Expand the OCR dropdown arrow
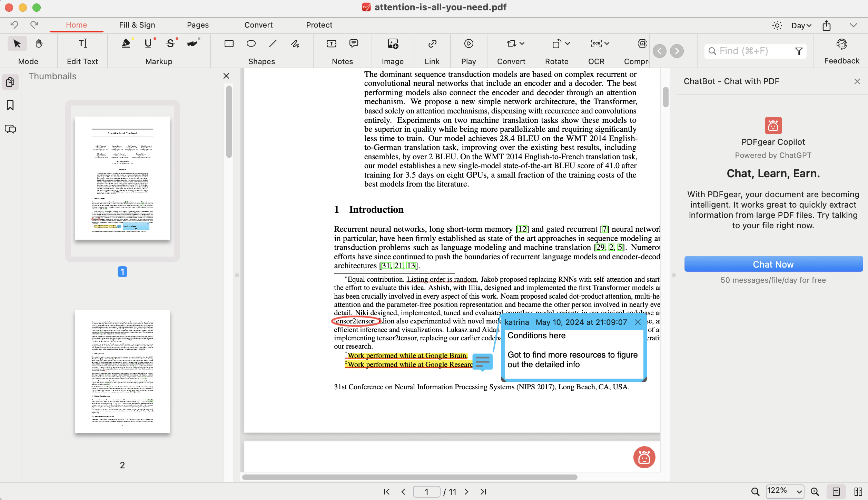The width and height of the screenshot is (868, 500). [x=607, y=43]
